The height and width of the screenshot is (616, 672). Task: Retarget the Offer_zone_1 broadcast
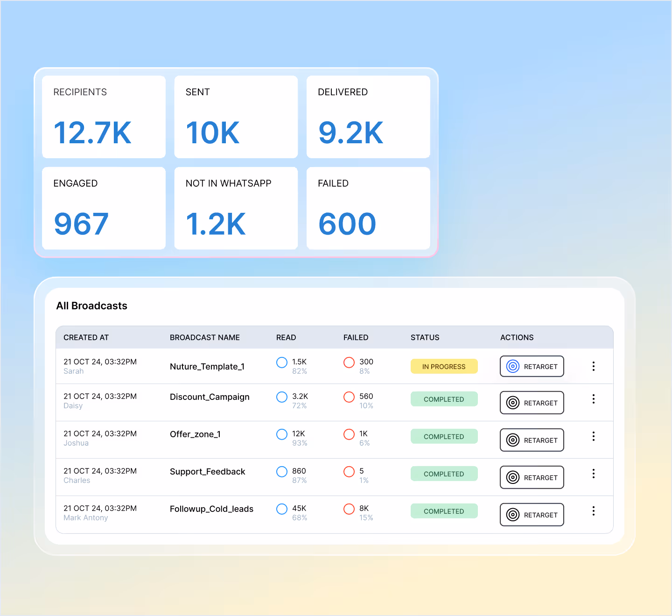coord(532,440)
